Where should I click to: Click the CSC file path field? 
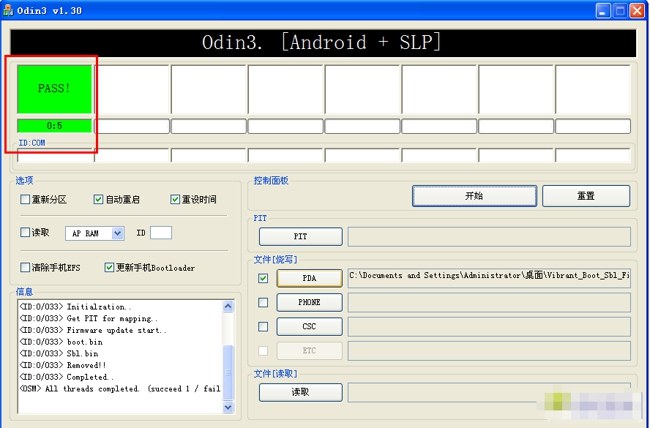[x=489, y=326]
